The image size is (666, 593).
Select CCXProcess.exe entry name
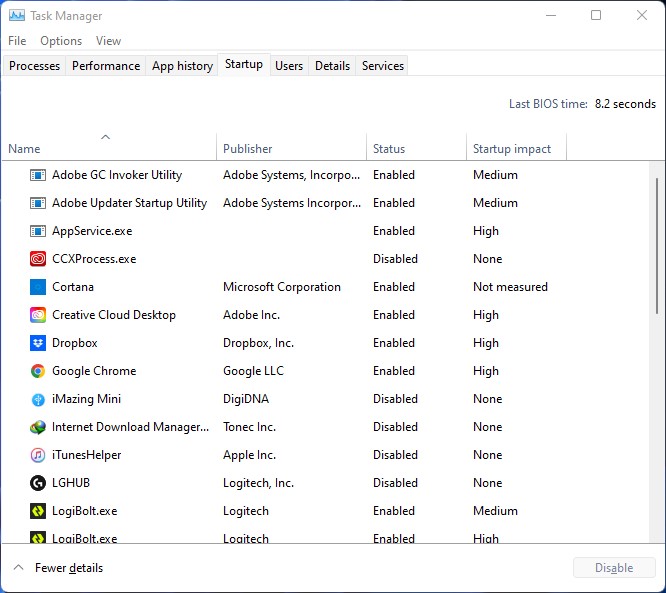[94, 259]
